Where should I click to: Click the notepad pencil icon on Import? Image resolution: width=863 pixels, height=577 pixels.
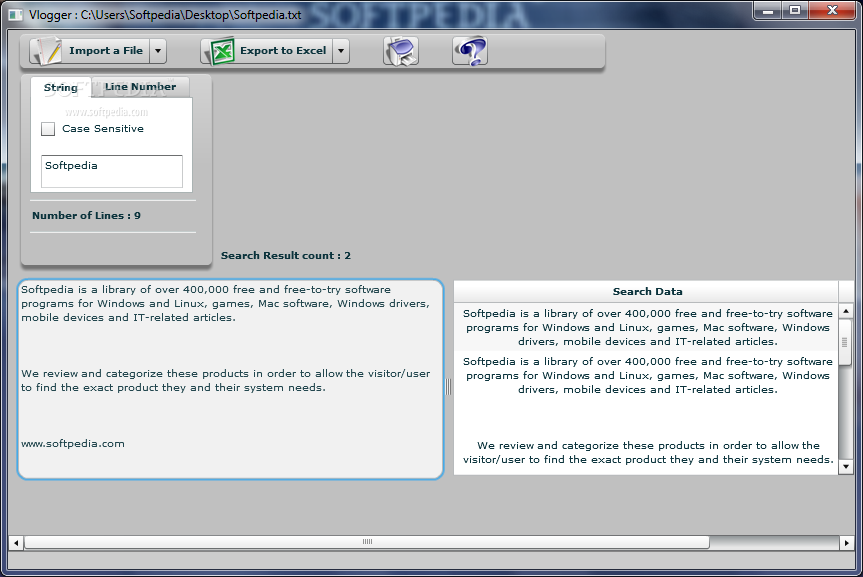click(x=46, y=51)
